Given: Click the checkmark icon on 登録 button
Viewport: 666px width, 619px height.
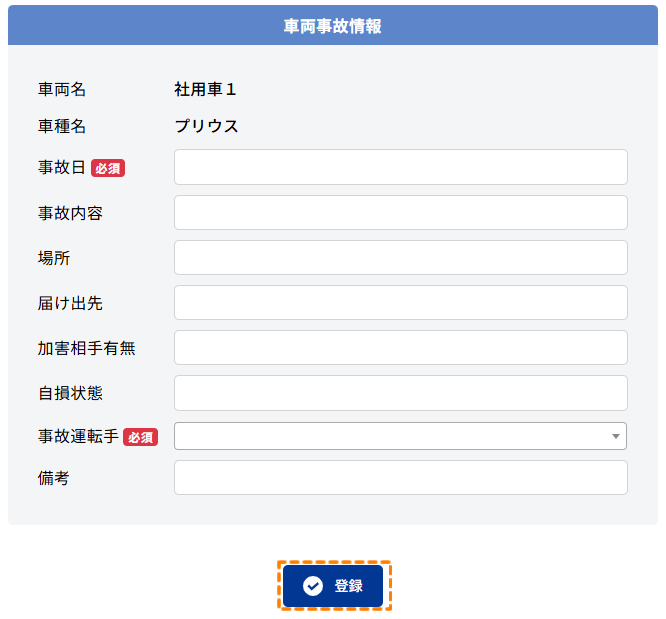Looking at the screenshot, I should tap(313, 586).
